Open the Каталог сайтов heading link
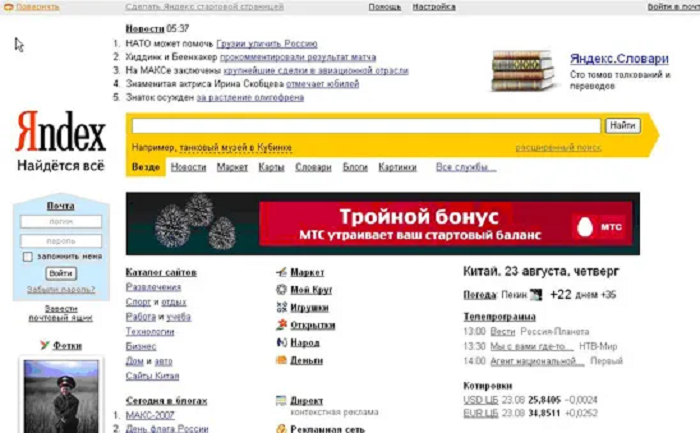This screenshot has height=433, width=700. (161, 272)
